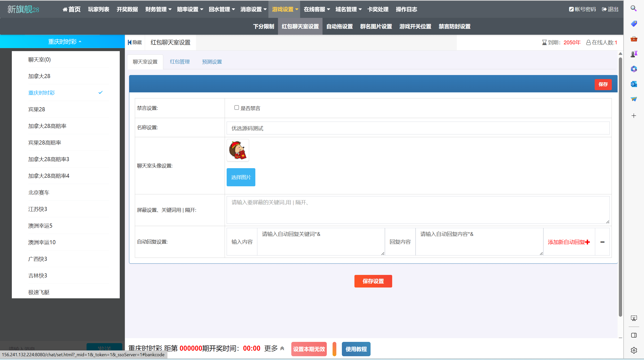Open 禁言防封设置 in the submenu

tap(454, 26)
